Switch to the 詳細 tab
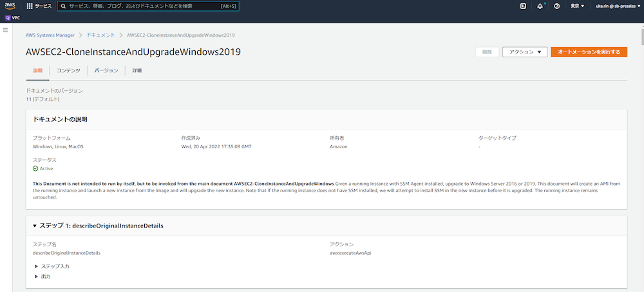The height and width of the screenshot is (292, 644). [137, 70]
